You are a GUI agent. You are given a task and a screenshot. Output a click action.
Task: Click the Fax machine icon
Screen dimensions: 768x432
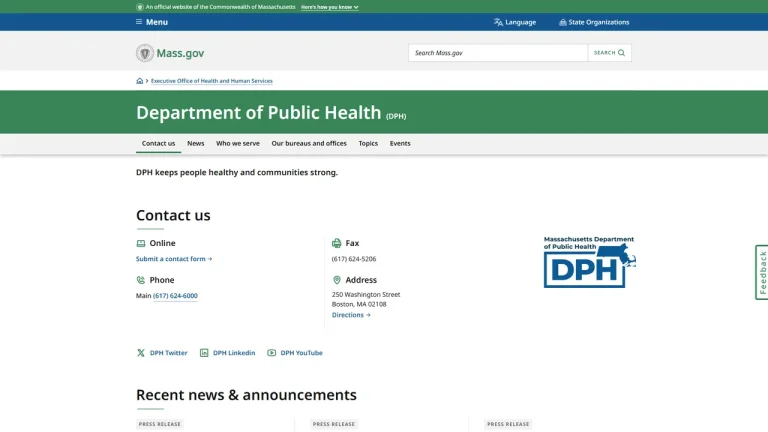click(x=336, y=243)
